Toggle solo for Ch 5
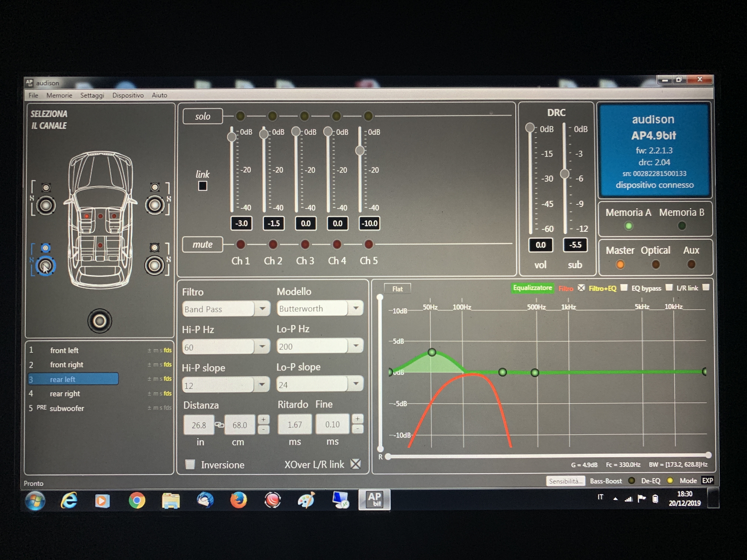This screenshot has width=747, height=560. [368, 116]
